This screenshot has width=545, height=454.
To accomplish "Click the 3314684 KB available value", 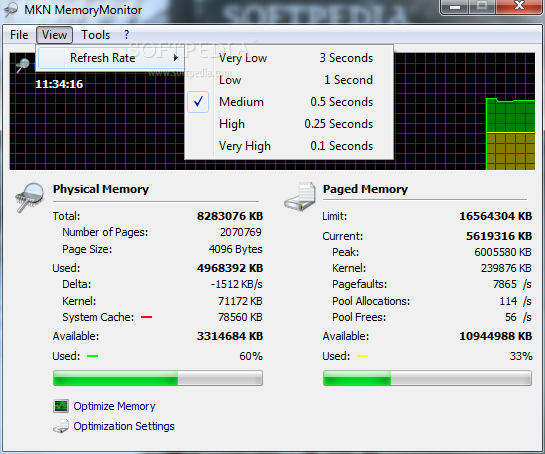I will tap(230, 336).
